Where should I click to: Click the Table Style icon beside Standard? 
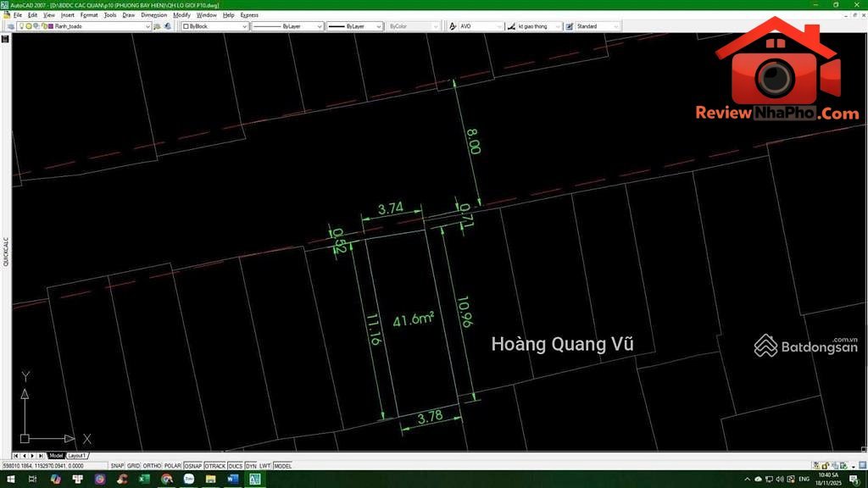point(570,26)
